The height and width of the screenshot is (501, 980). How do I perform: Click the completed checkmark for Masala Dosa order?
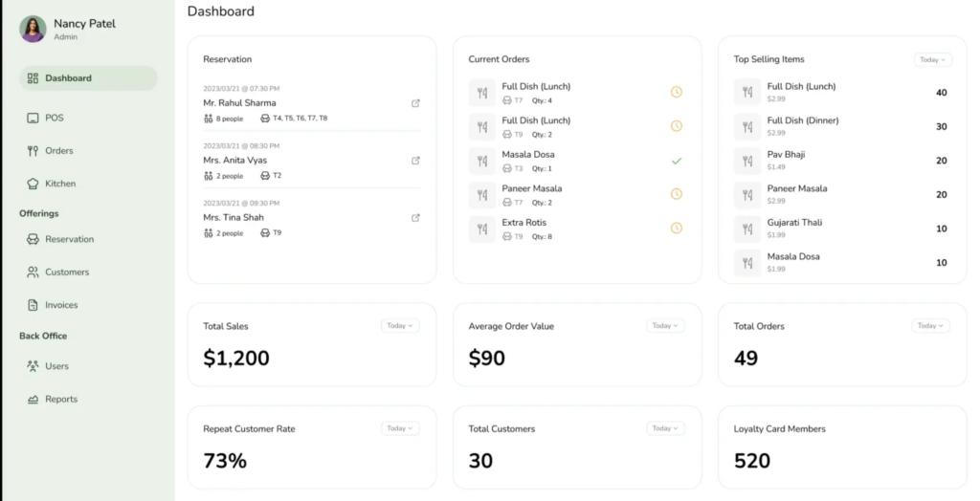[x=677, y=162]
